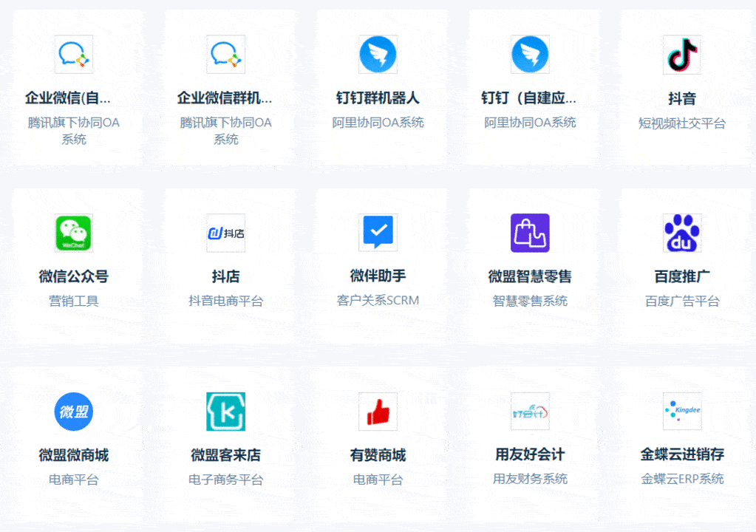Open the 企业微信 self-built app integration icon
This screenshot has width=756, height=532.
[75, 54]
